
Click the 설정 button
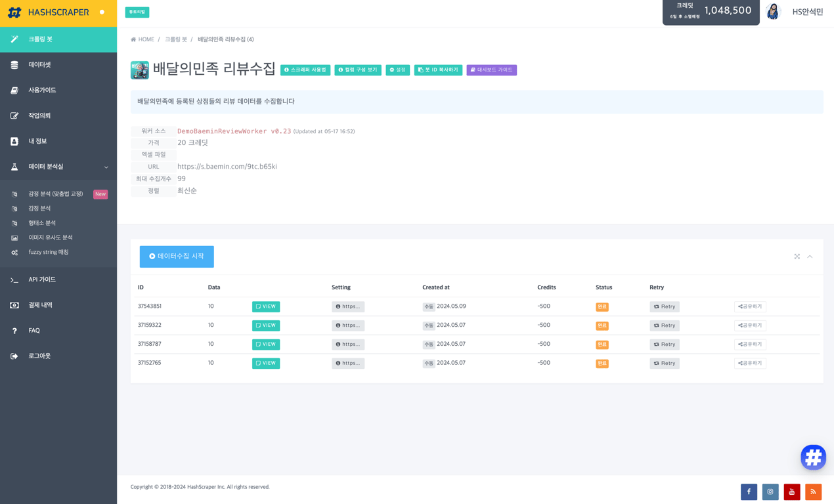(397, 70)
